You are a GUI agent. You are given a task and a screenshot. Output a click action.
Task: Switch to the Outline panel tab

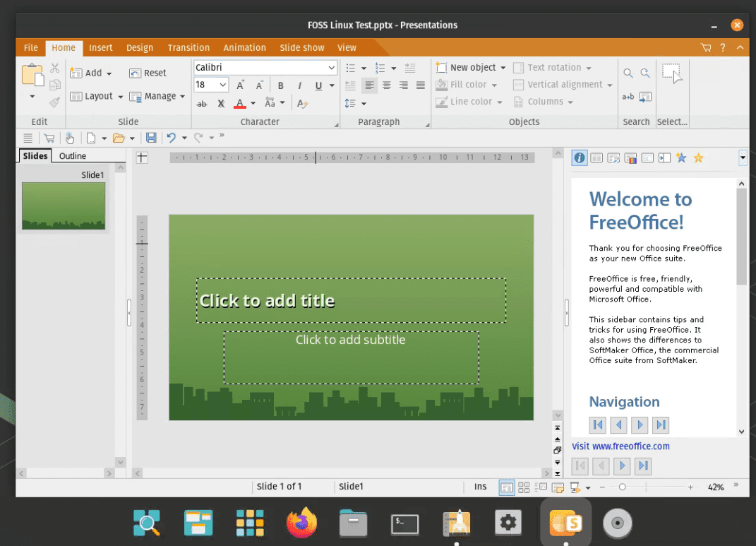point(72,156)
